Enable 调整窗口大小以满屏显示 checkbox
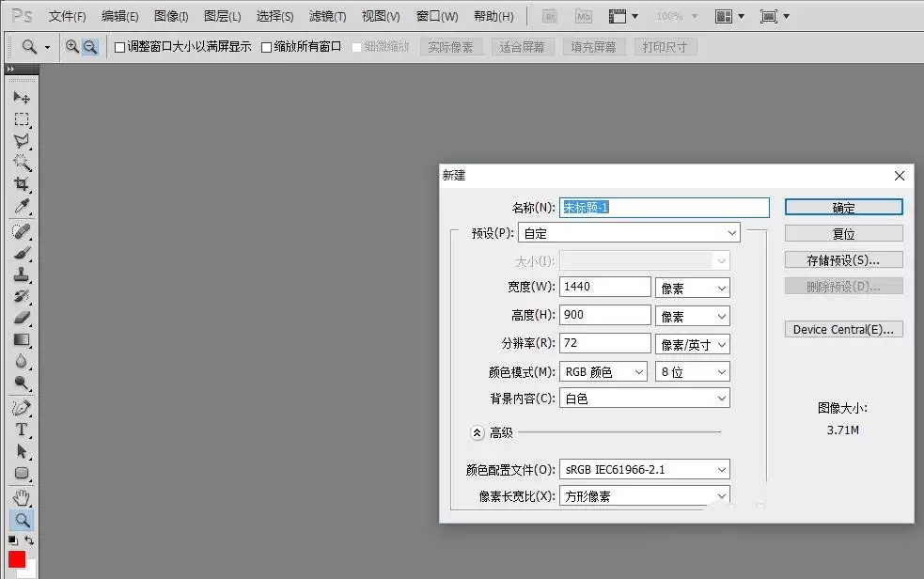Image resolution: width=924 pixels, height=579 pixels. tap(119, 47)
